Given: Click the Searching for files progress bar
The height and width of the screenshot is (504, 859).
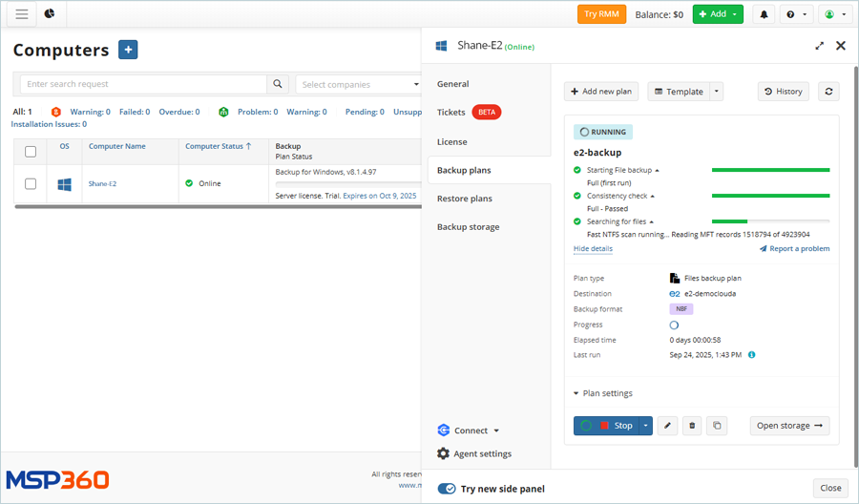Looking at the screenshot, I should 770,221.
